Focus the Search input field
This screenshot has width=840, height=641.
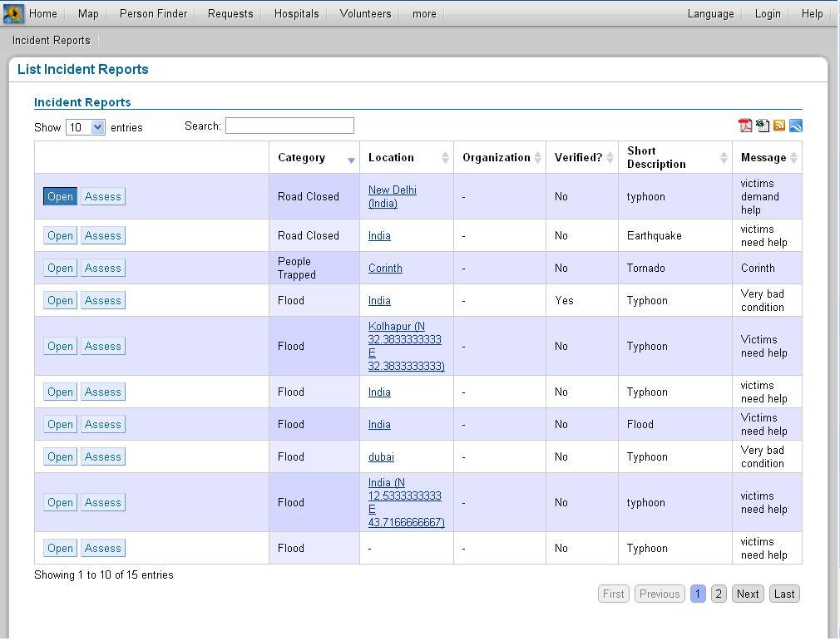(x=289, y=126)
